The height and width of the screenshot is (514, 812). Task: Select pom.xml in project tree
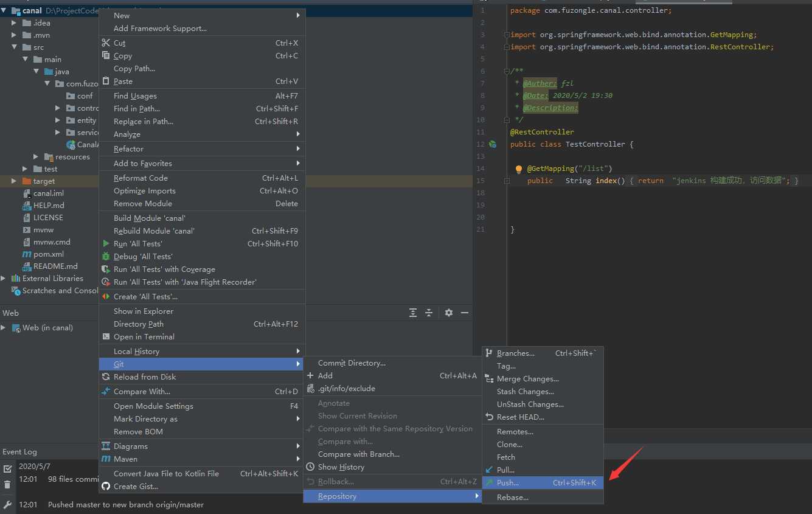tap(49, 254)
